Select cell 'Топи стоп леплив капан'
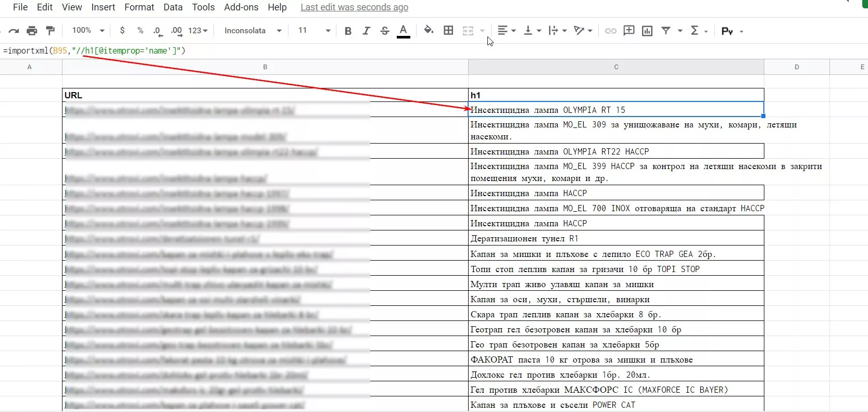The image size is (868, 412). (x=616, y=269)
